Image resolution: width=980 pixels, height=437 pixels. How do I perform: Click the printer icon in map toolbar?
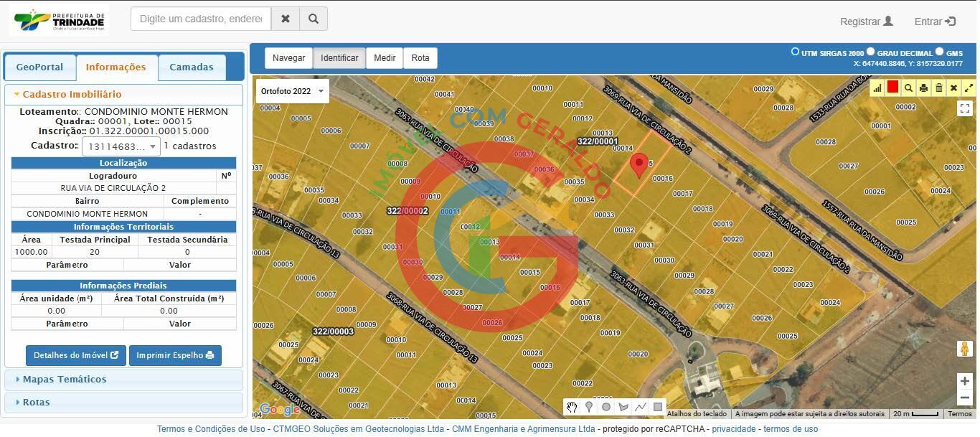pyautogui.click(x=923, y=88)
